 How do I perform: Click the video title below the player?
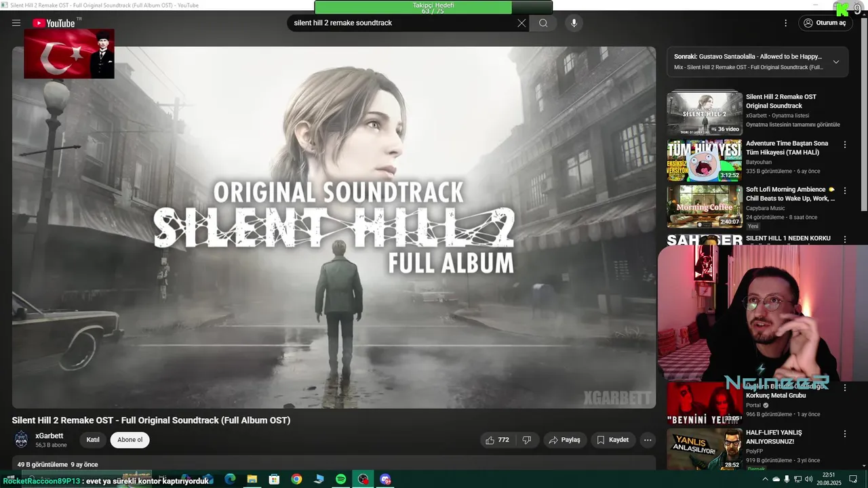point(151,420)
